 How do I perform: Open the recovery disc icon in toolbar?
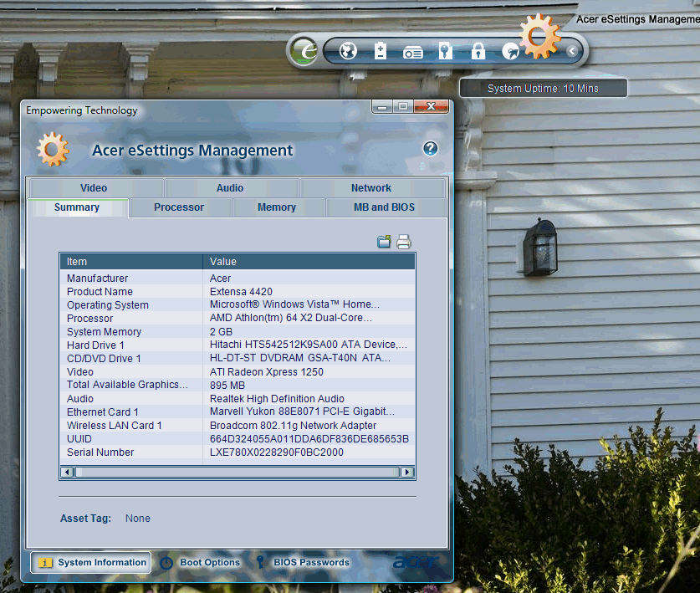click(x=510, y=51)
